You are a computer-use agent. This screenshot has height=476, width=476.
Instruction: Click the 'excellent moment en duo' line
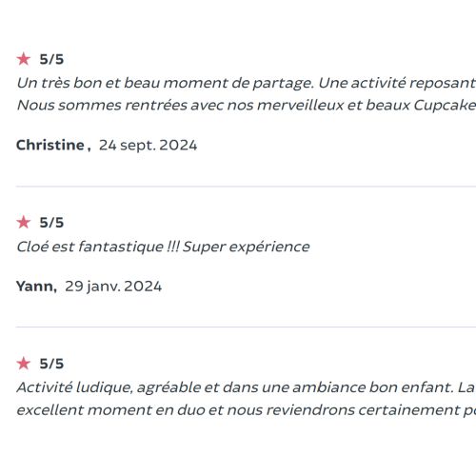(247, 410)
